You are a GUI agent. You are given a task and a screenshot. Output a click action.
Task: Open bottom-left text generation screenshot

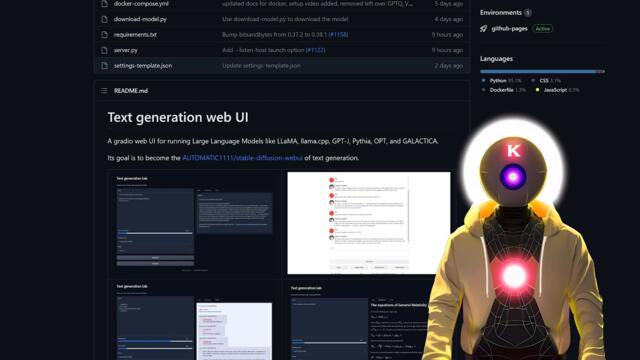pos(195,320)
